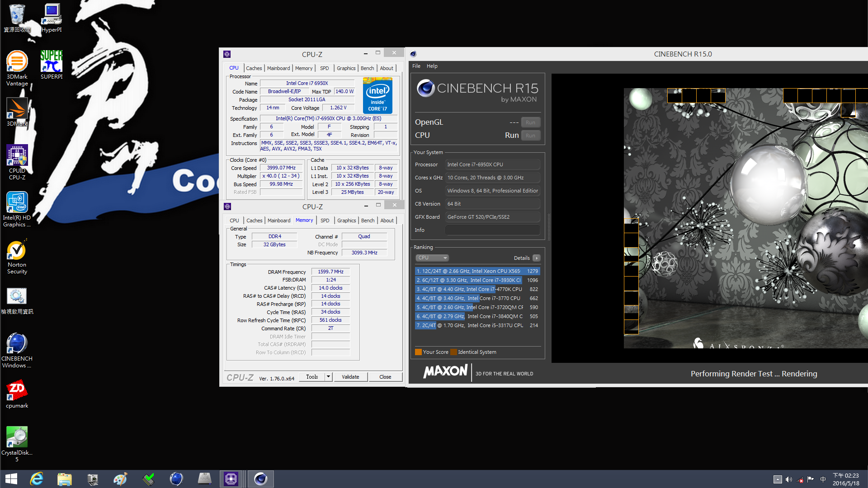Switch to Caches tab in upper CPU-Z
This screenshot has width=868, height=488.
tap(254, 68)
